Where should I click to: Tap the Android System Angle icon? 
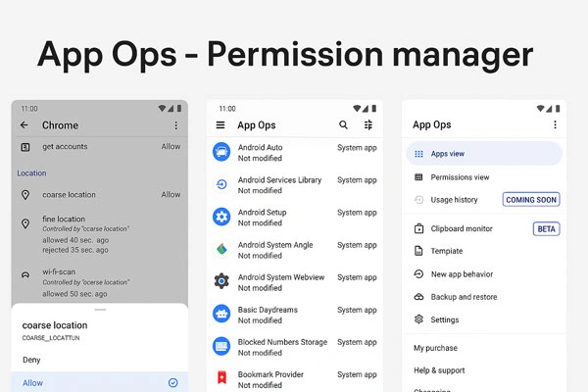point(221,249)
